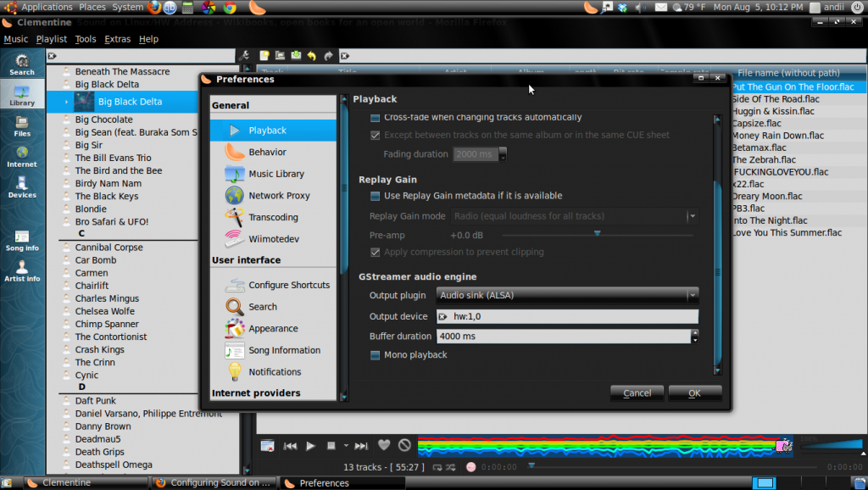Create a new playlist from the toolbar
This screenshot has width=868, height=490.
[264, 55]
